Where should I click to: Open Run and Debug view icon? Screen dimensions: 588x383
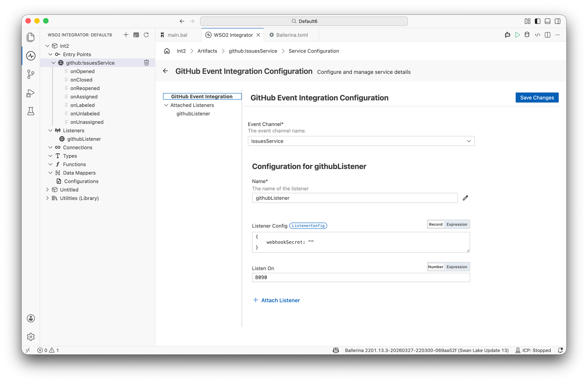coord(31,93)
